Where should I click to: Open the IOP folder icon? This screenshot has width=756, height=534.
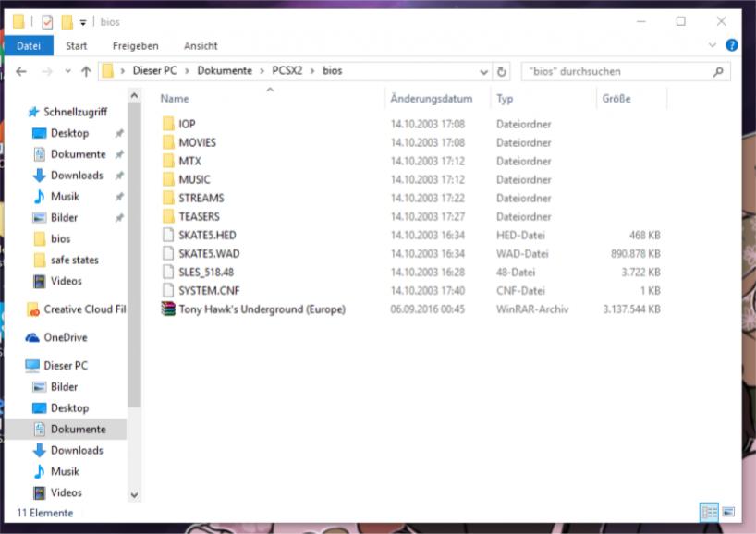168,124
